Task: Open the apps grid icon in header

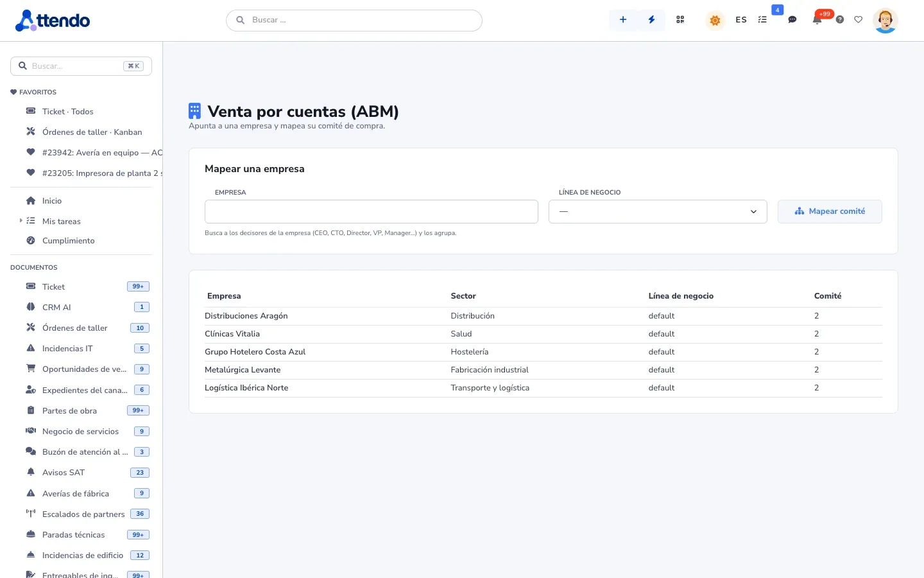Action: point(680,20)
